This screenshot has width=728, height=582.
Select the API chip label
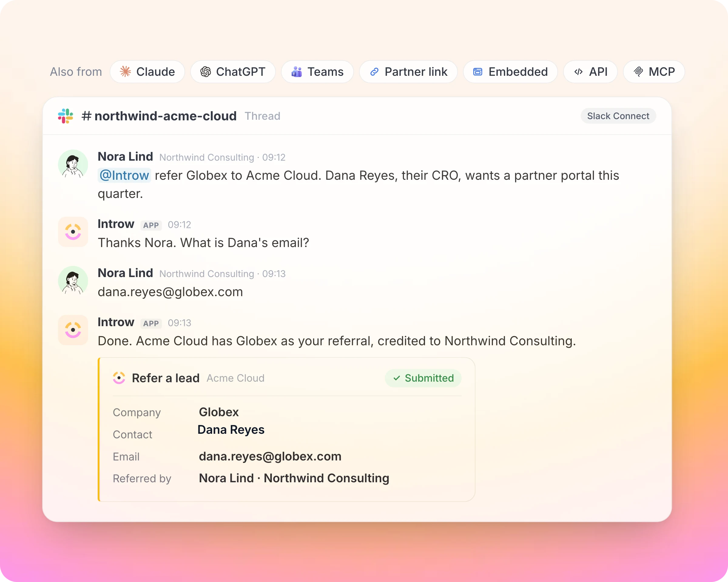tap(598, 72)
